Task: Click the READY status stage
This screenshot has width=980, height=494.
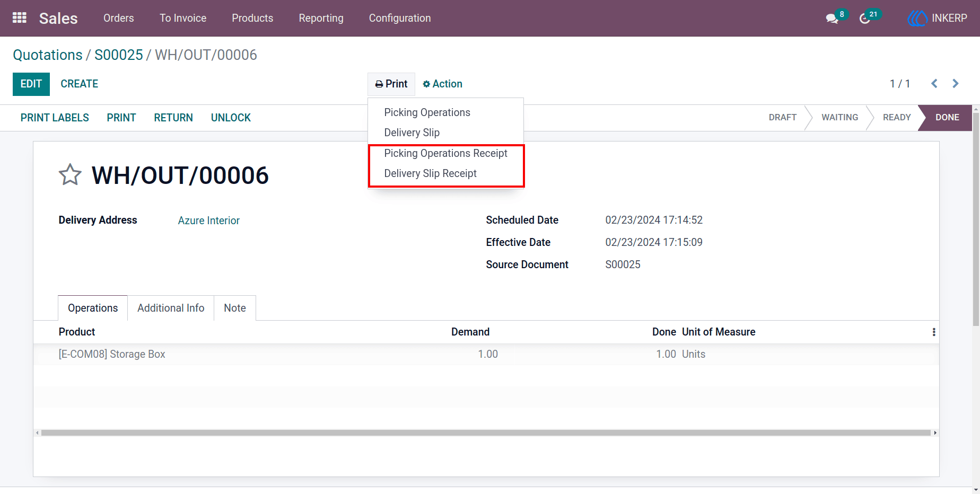Action: [897, 118]
